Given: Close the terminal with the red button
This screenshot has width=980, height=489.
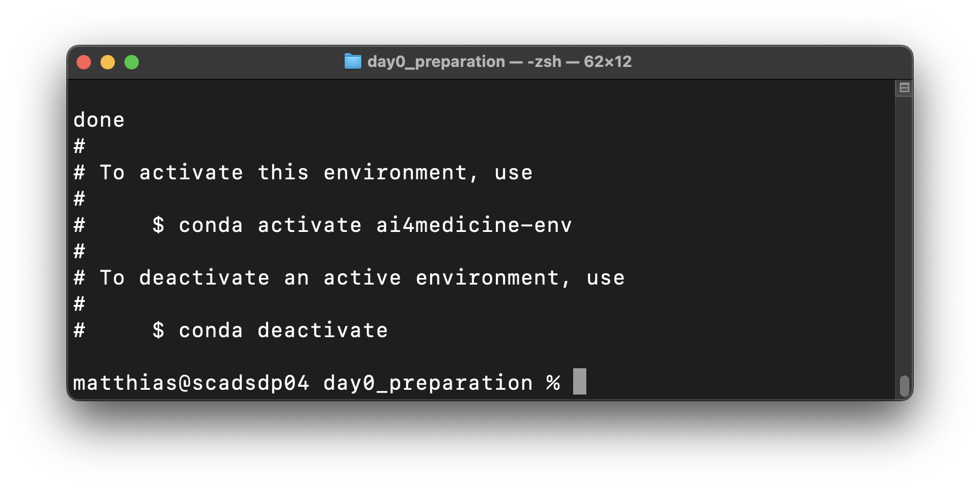Looking at the screenshot, I should coord(84,62).
